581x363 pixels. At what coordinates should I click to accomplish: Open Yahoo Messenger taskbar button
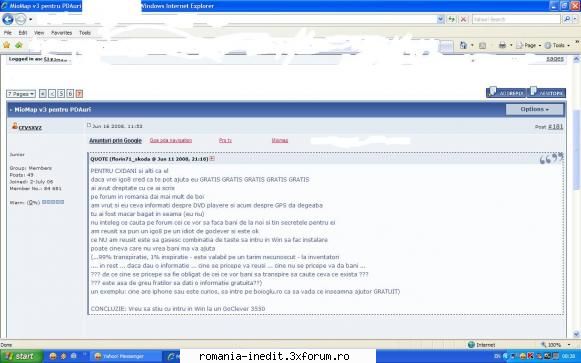click(x=125, y=356)
